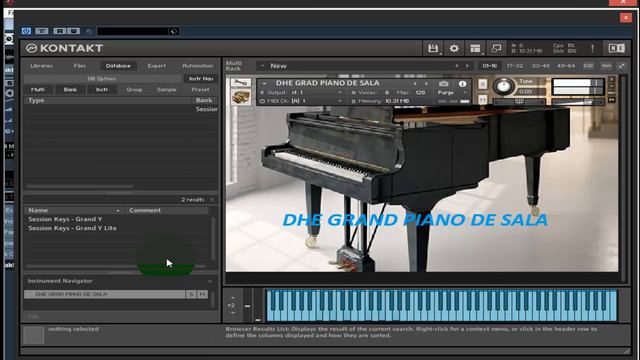Show rack page 01-16

click(x=489, y=66)
